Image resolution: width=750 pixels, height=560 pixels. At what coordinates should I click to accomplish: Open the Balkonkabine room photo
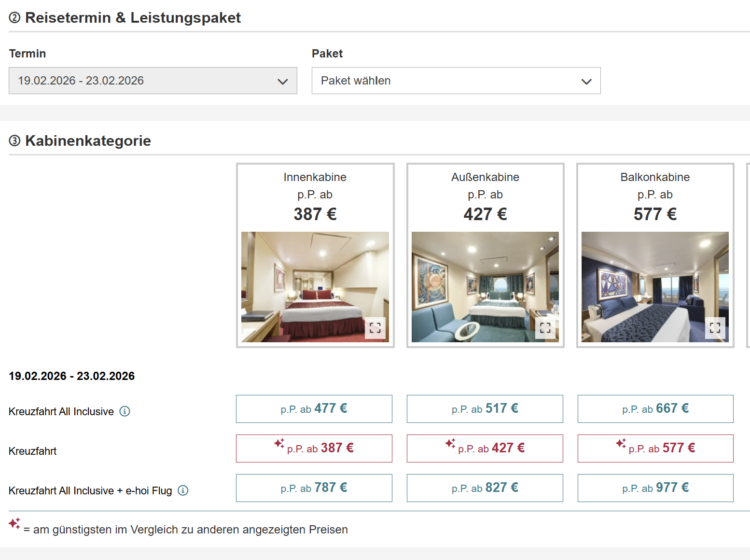(x=655, y=287)
